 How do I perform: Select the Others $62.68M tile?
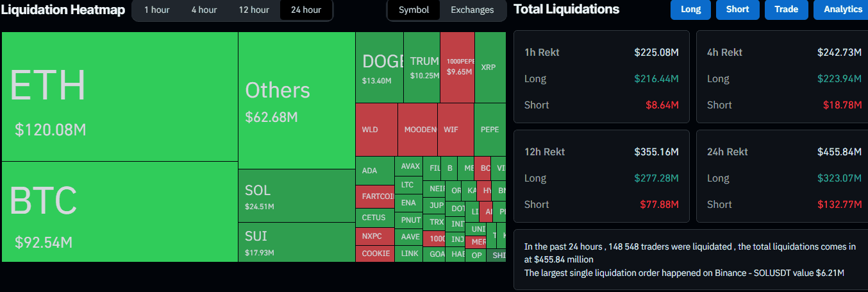click(x=296, y=101)
